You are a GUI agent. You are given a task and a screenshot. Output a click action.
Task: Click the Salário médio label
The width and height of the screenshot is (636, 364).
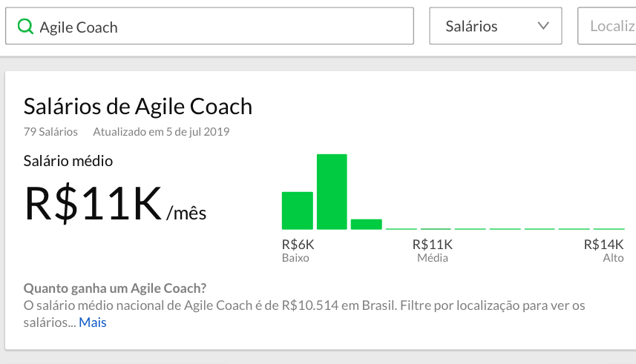pyautogui.click(x=68, y=161)
